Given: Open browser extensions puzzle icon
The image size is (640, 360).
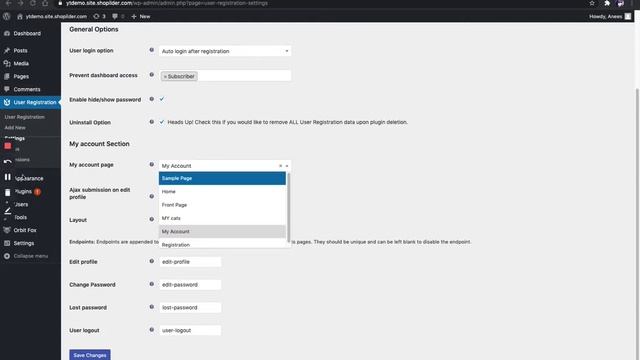Looking at the screenshot, I should coord(607,3).
